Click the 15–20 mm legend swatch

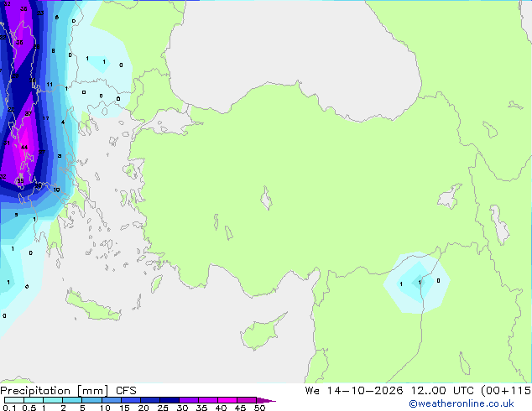[131, 400]
